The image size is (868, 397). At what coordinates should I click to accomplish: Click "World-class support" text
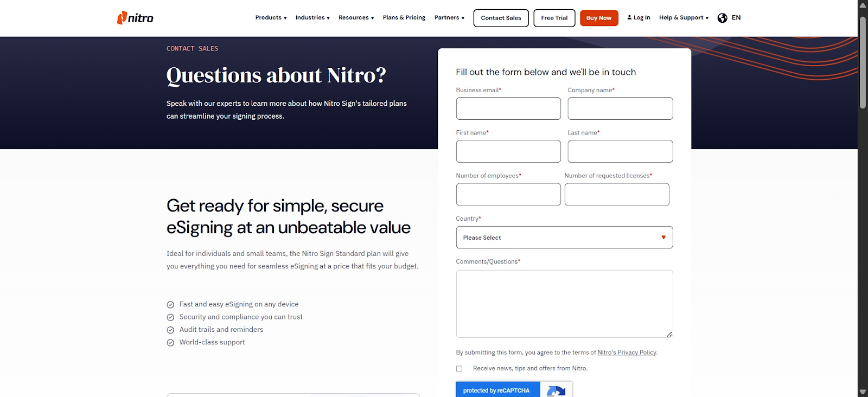pos(212,342)
